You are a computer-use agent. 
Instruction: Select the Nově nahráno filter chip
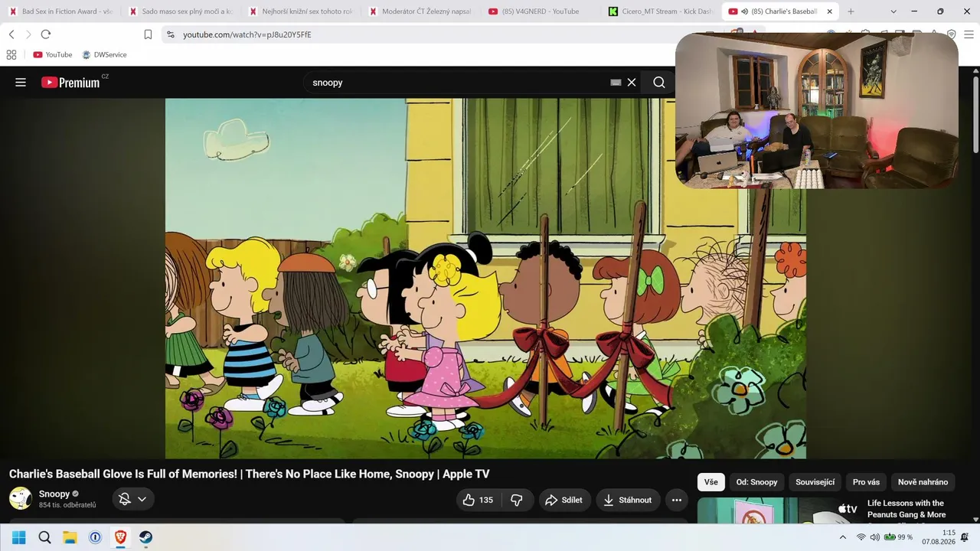(923, 482)
